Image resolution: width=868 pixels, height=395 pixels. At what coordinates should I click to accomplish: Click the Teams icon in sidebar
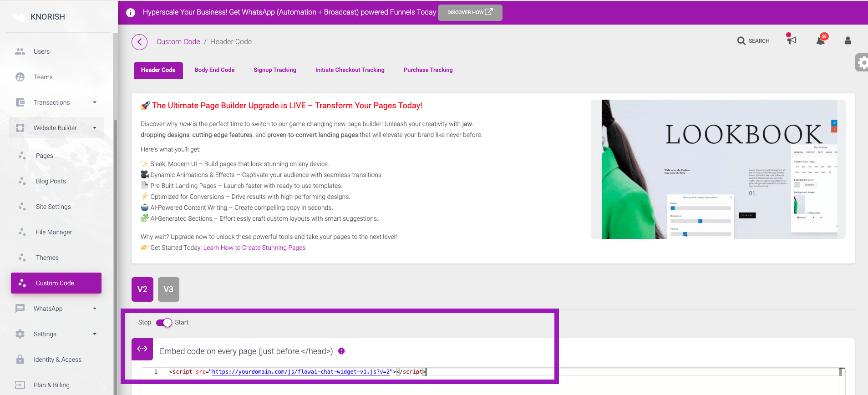click(x=20, y=77)
